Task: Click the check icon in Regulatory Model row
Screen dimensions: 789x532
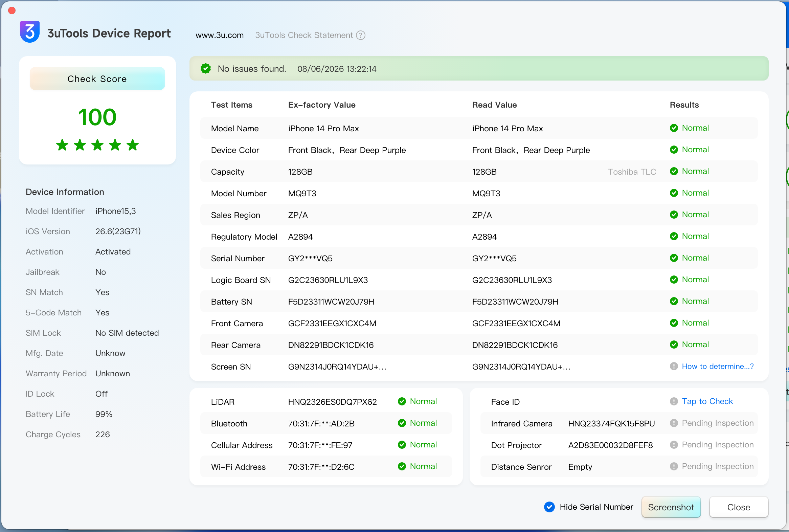Action: pos(674,237)
